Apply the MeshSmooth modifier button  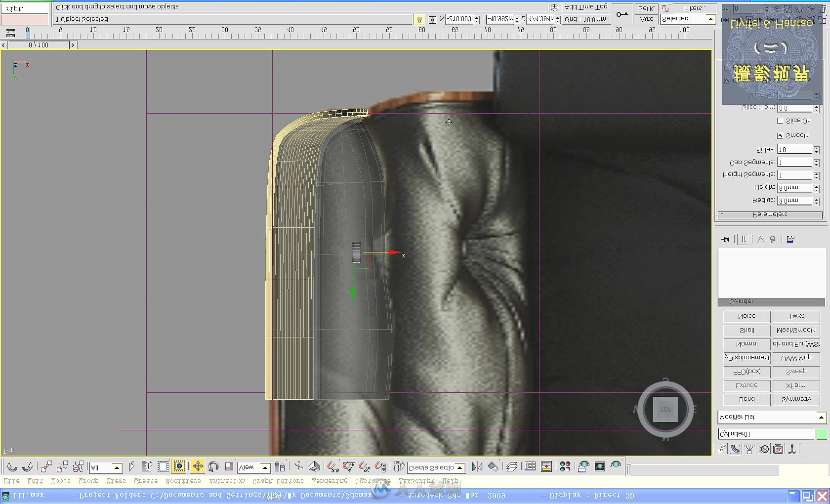[796, 331]
